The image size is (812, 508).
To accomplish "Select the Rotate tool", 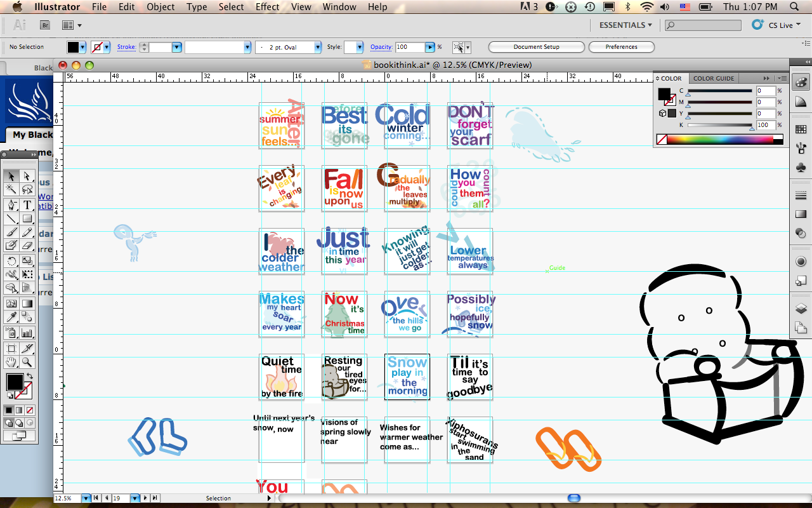I will [11, 261].
